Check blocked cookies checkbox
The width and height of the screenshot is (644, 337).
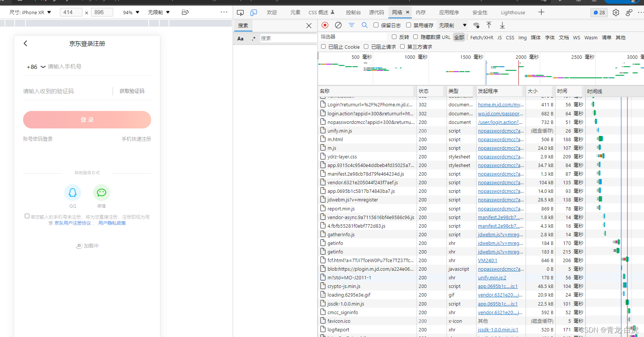(323, 46)
